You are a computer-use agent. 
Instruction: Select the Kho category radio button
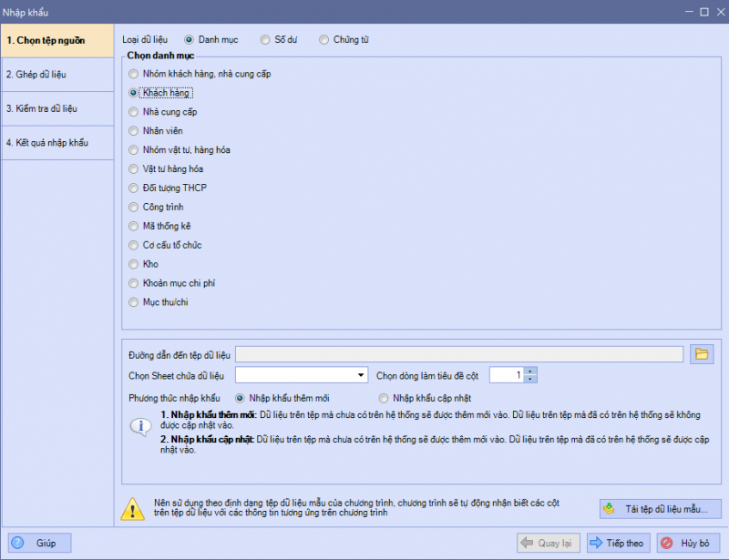[135, 264]
